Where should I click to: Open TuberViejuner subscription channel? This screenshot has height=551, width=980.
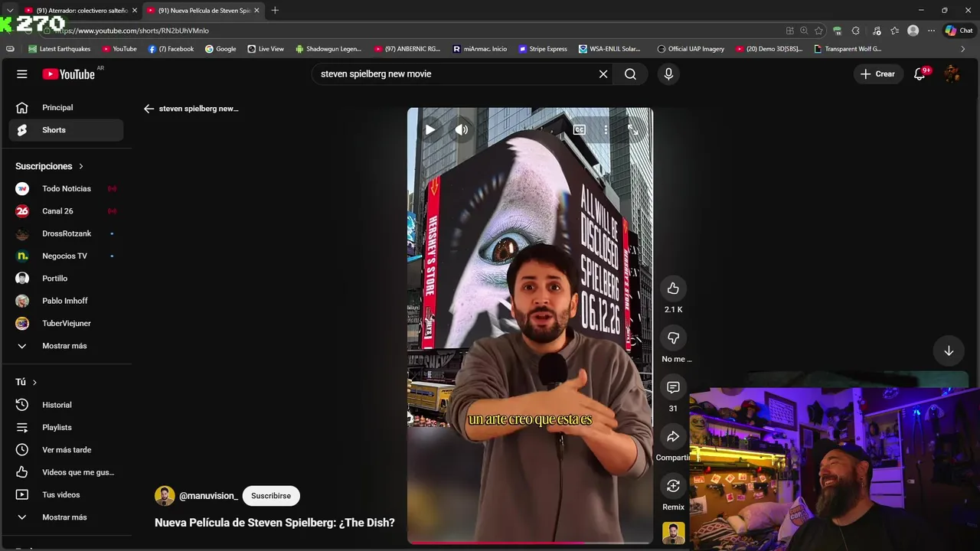66,323
